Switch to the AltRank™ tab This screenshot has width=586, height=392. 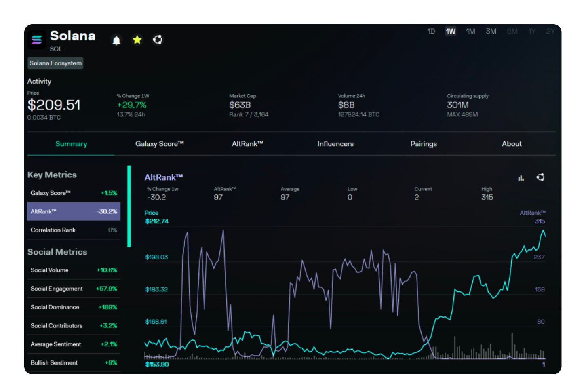pos(247,144)
